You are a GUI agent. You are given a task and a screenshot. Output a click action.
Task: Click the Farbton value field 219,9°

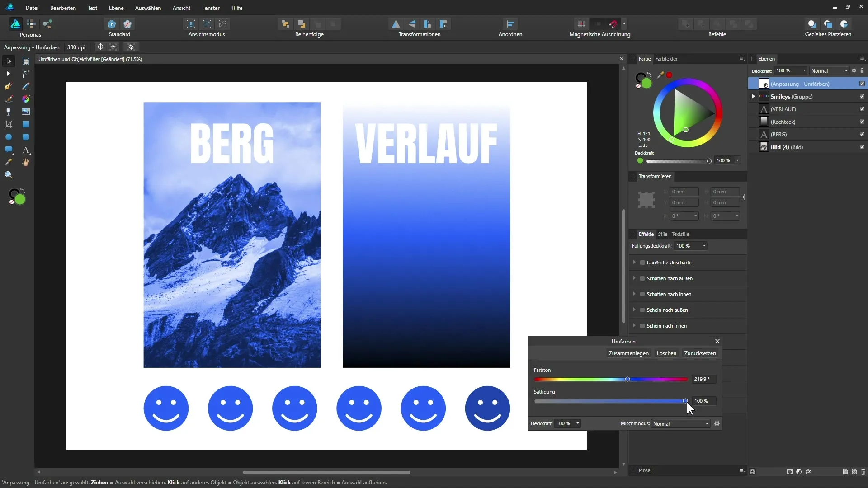(x=704, y=380)
